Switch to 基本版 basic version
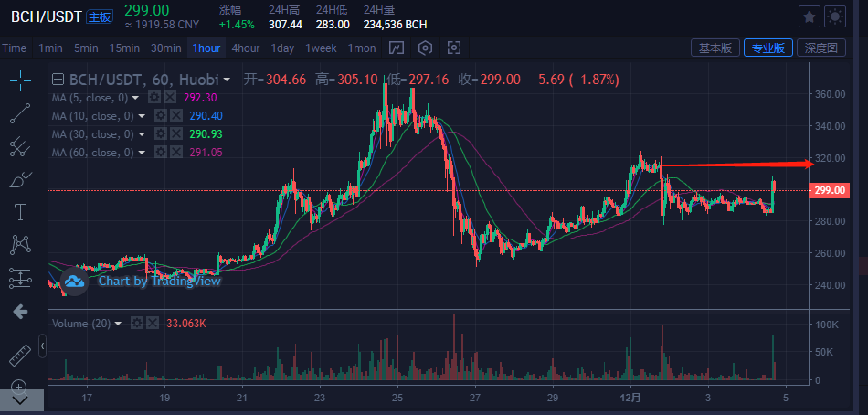868x415 pixels. (x=715, y=48)
